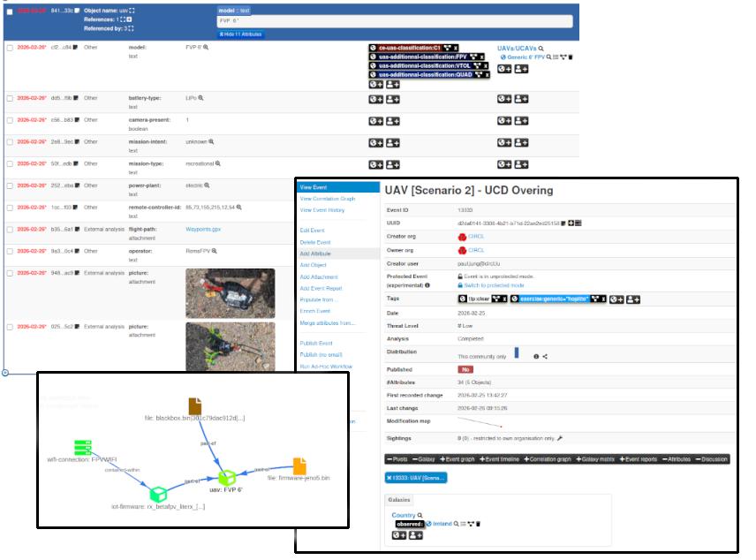Click the share icon beside Distribution
Image resolution: width=756 pixels, height=560 pixels.
(x=546, y=356)
